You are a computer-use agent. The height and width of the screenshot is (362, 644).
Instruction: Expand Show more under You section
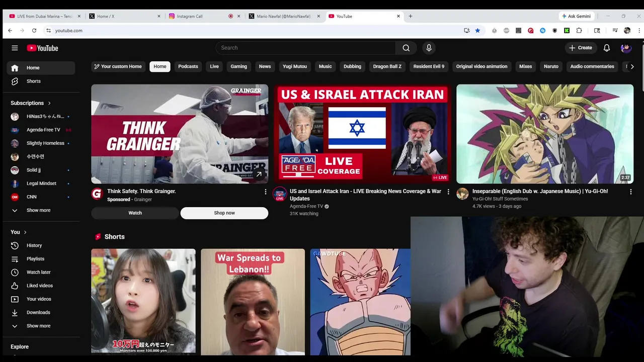41,326
